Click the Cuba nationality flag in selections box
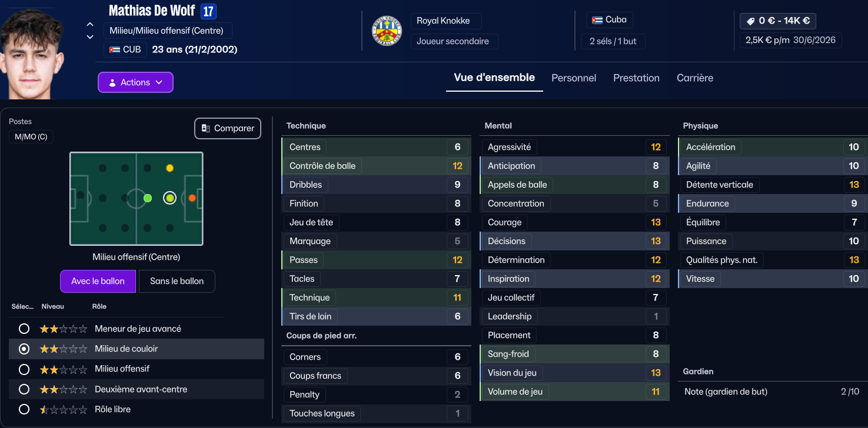The image size is (868, 428). click(597, 20)
